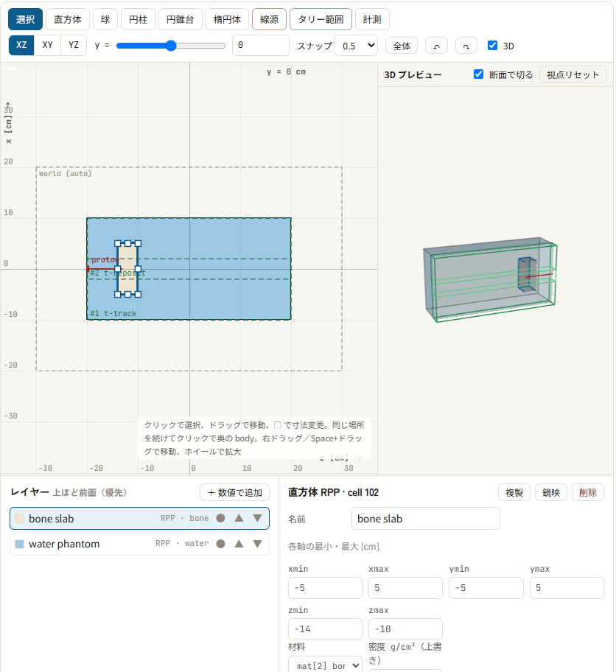616x672 pixels.
Task: Click the proton source label
Action: tap(105, 259)
